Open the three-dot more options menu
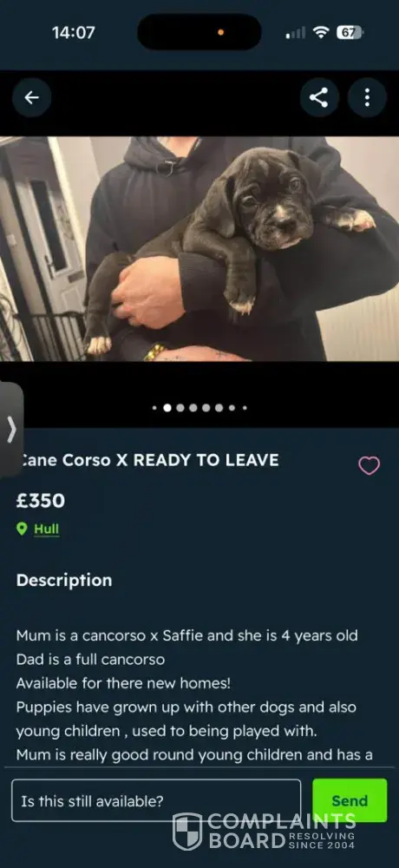The height and width of the screenshot is (868, 399). pyautogui.click(x=367, y=98)
